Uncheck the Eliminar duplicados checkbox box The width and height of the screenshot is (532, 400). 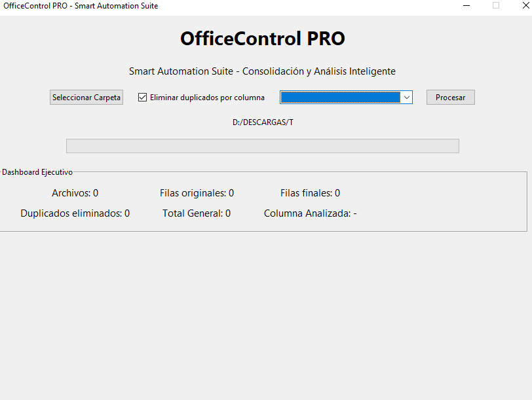coord(142,98)
